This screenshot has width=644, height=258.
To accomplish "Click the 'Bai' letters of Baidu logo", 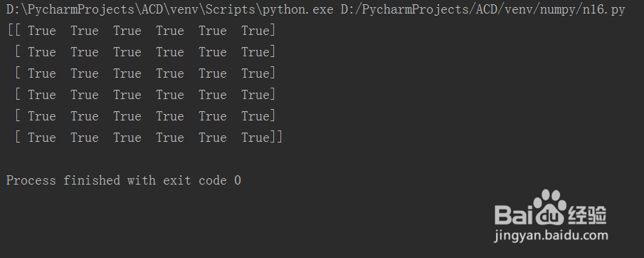I will click(x=513, y=215).
